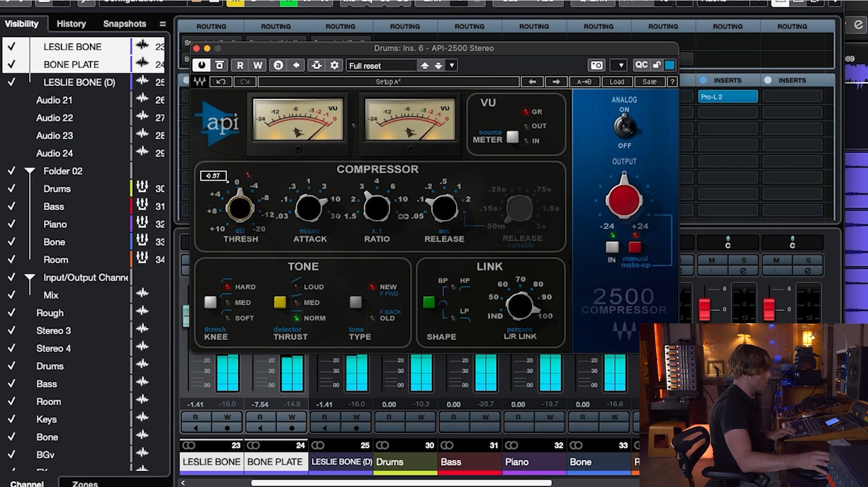Viewport: 868px width, 487px height.
Task: Click the plugin bypass effect icon next to power
Action: click(219, 65)
